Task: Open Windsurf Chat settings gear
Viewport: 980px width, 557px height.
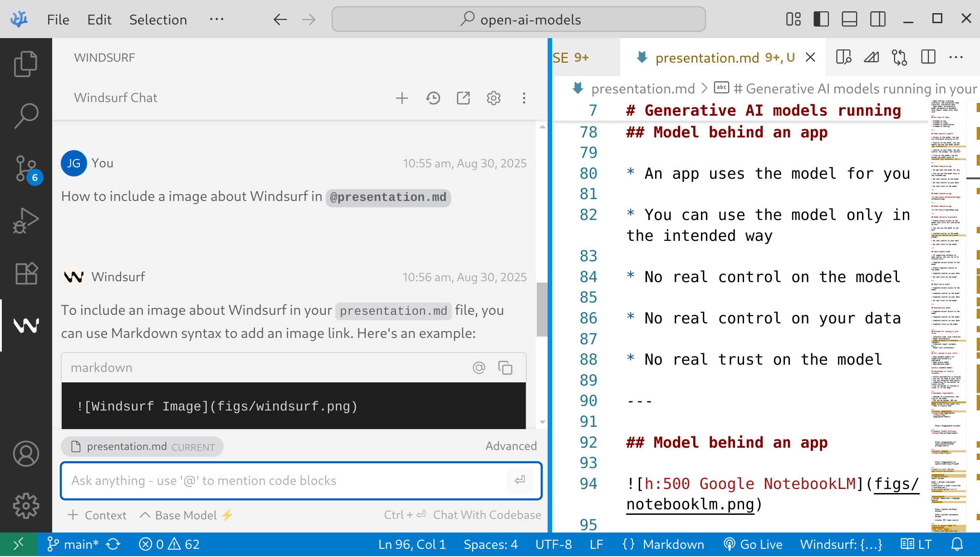Action: 494,98
